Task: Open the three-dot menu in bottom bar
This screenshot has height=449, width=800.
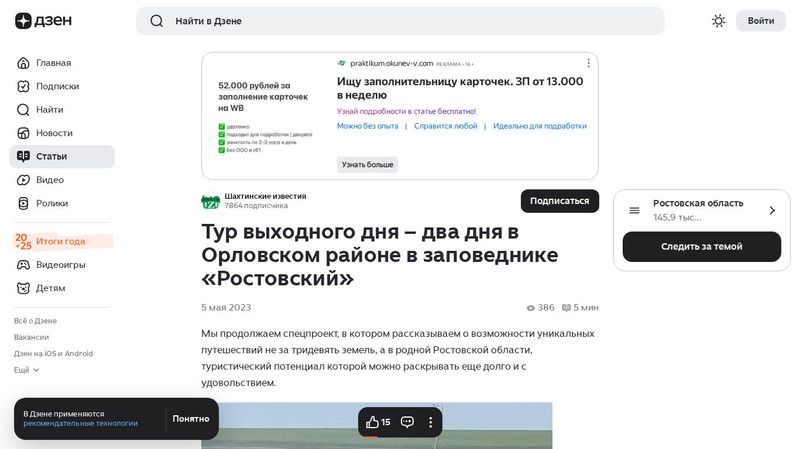Action: (x=431, y=422)
